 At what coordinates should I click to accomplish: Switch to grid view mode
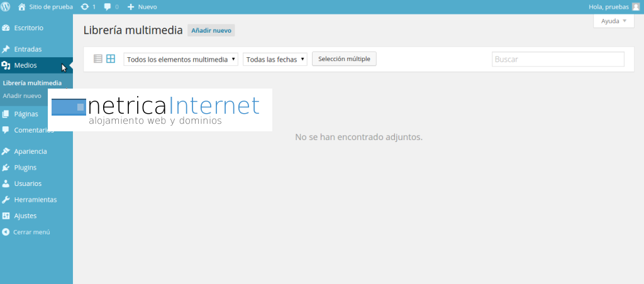coord(111,58)
